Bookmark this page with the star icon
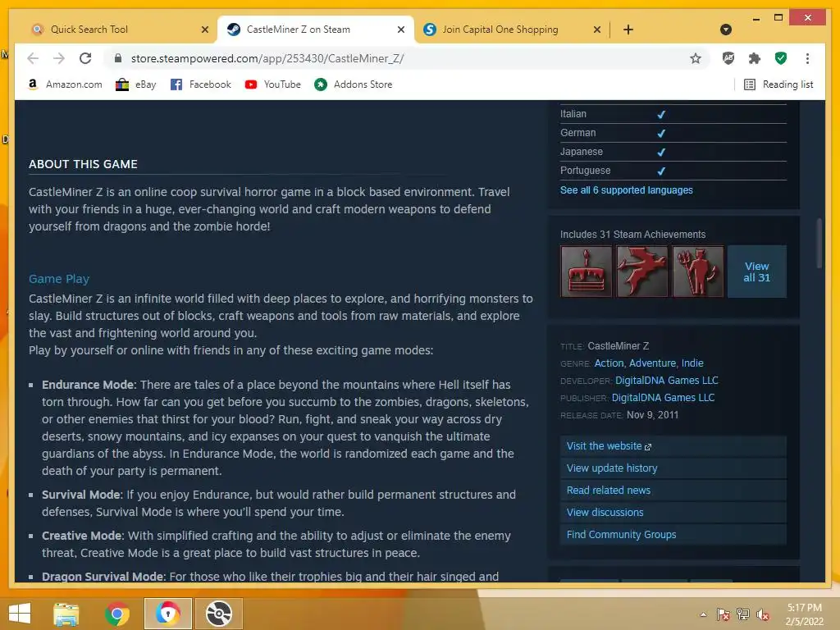This screenshot has width=840, height=630. 696,58
